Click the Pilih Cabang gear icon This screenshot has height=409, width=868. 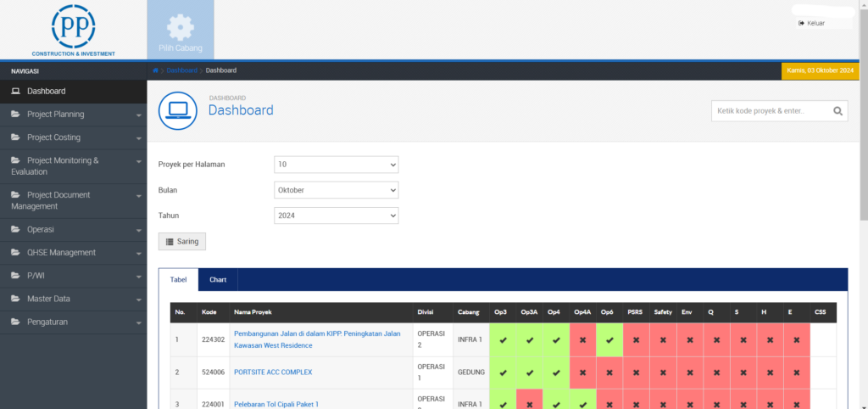[180, 27]
